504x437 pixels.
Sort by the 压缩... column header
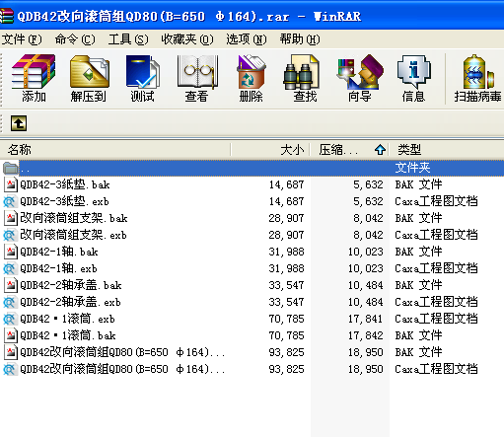click(x=349, y=150)
